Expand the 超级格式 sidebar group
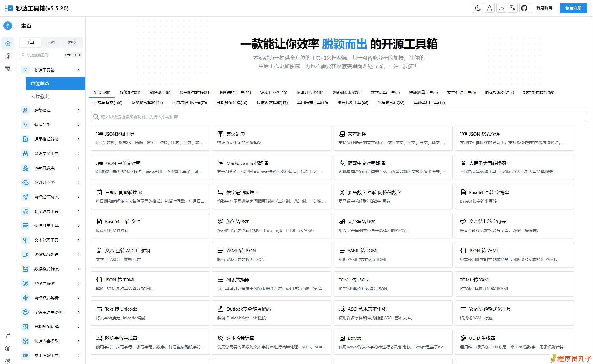 pos(51,110)
